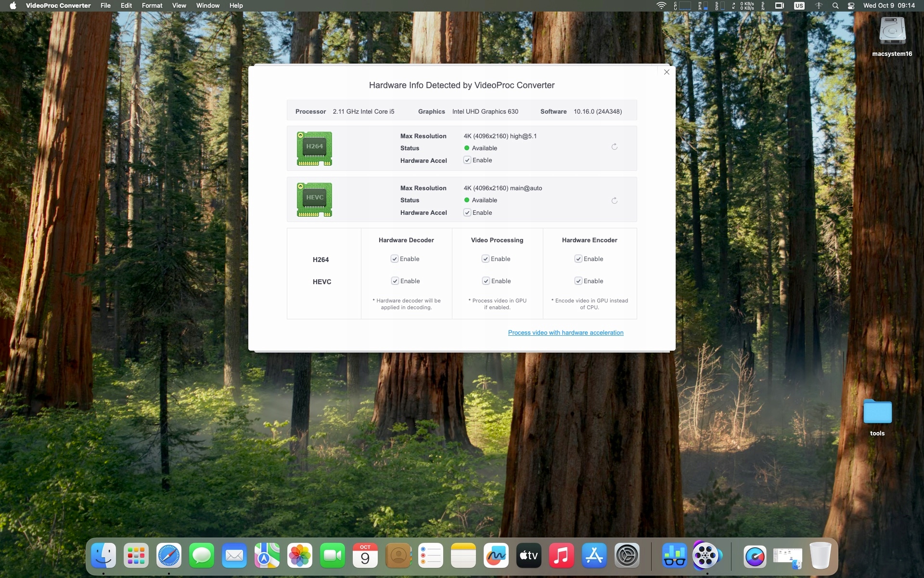Open the VideoProc Converter dock icon
The width and height of the screenshot is (924, 578).
[705, 556]
